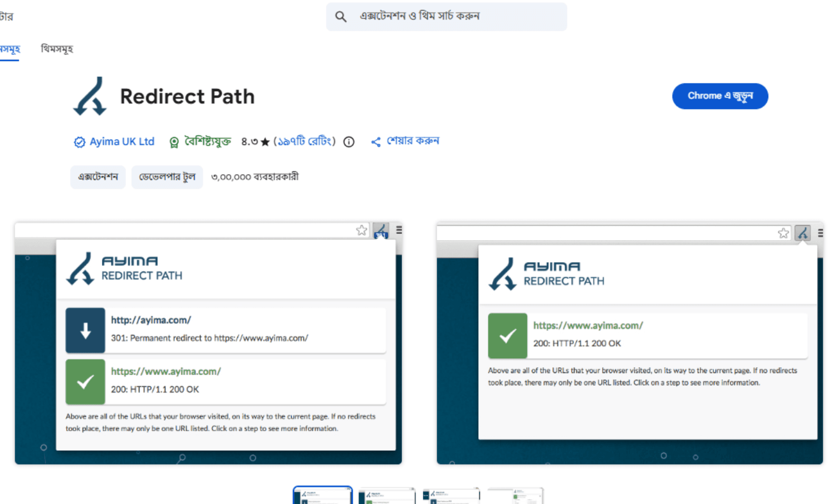Click Ayima logo in first screenshot popup
Screen dimensions: 840x504
click(124, 268)
